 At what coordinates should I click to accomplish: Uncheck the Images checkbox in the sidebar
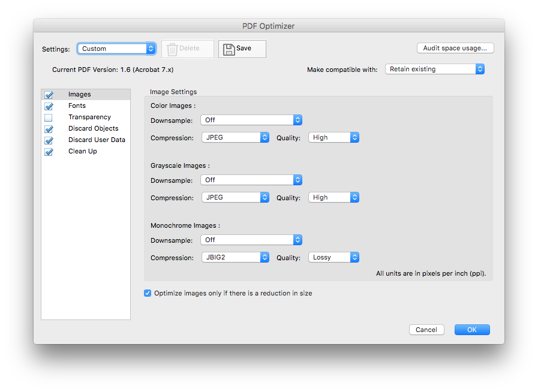click(x=49, y=94)
